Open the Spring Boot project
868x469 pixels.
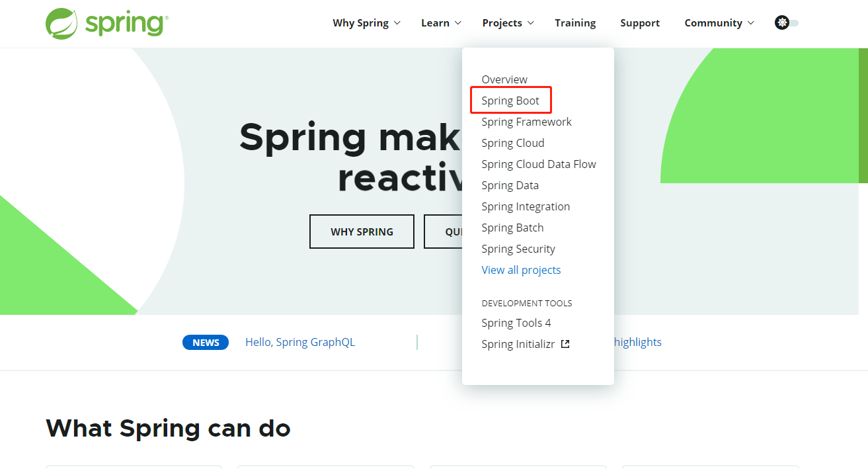[510, 100]
